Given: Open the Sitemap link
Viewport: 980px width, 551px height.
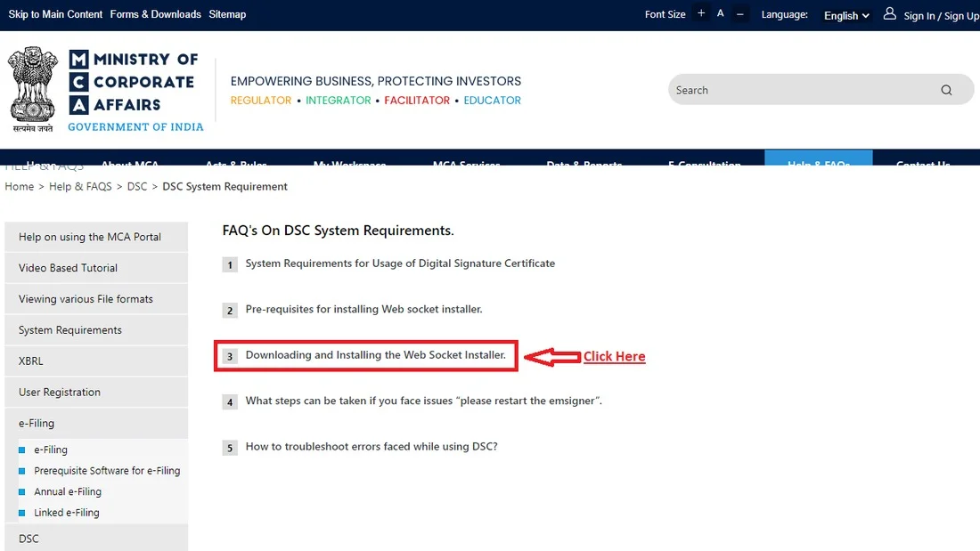Looking at the screenshot, I should coord(227,14).
